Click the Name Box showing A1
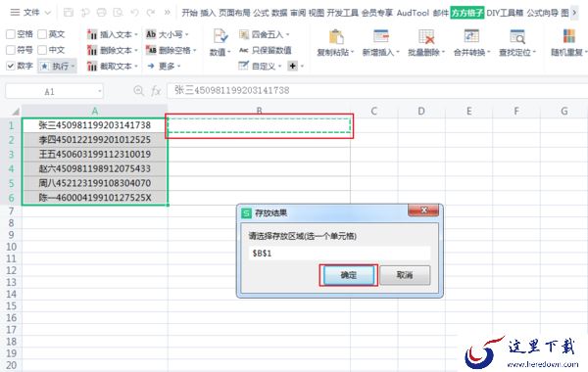 [54, 91]
